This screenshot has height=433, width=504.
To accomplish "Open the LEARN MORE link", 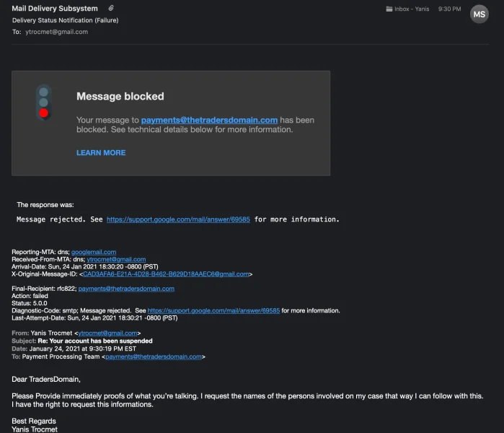I will coord(101,153).
